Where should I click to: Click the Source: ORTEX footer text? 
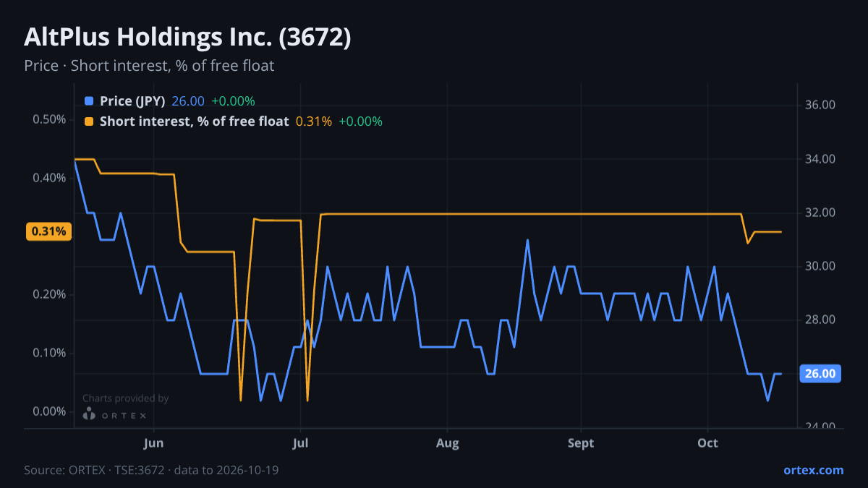tap(151, 470)
